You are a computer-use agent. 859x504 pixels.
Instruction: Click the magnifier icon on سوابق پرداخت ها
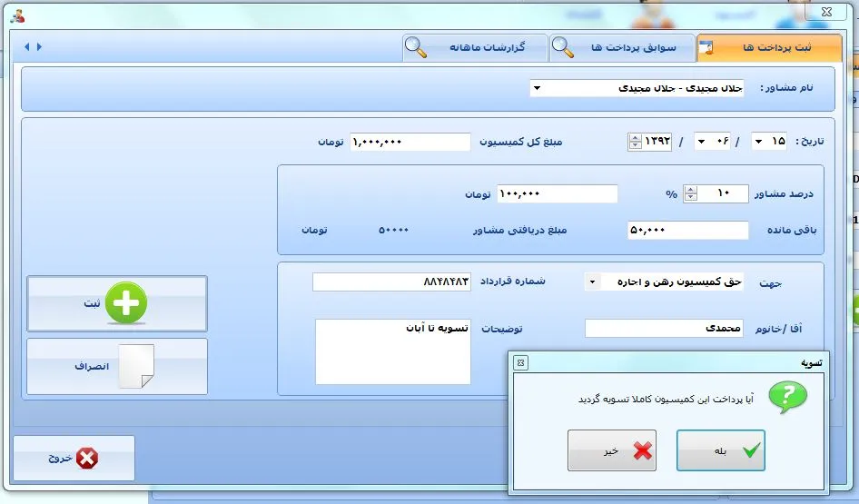pos(563,47)
